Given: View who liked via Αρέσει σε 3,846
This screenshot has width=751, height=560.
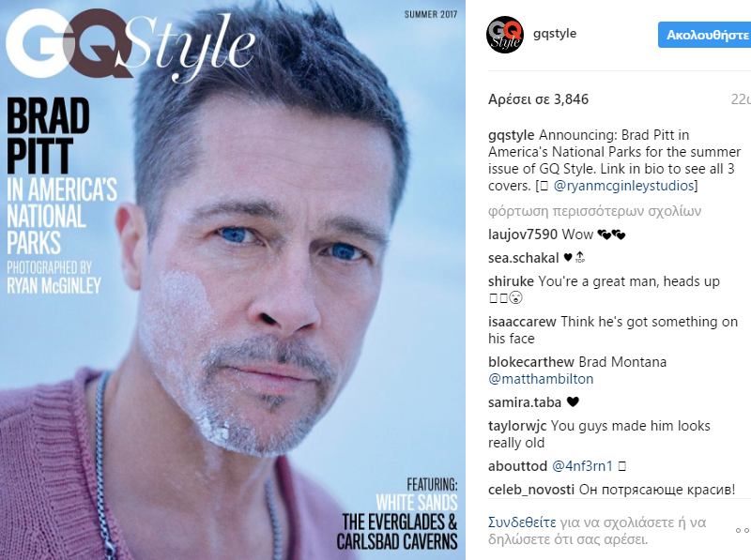Looking at the screenshot, I should pyautogui.click(x=538, y=99).
